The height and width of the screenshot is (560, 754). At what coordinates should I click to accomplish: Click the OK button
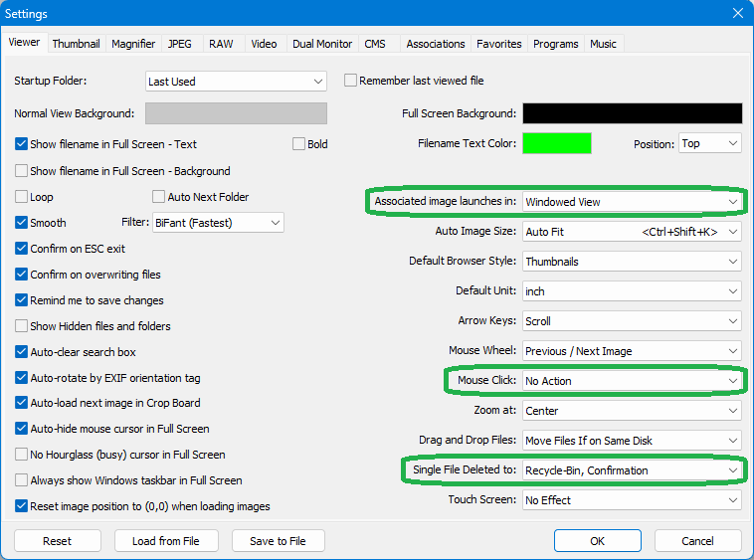597,541
